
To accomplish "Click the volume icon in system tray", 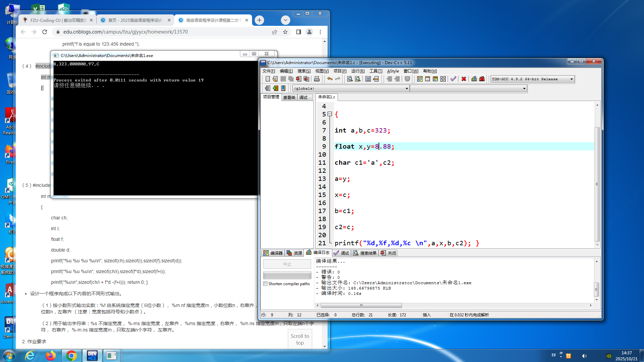I will click(584, 356).
